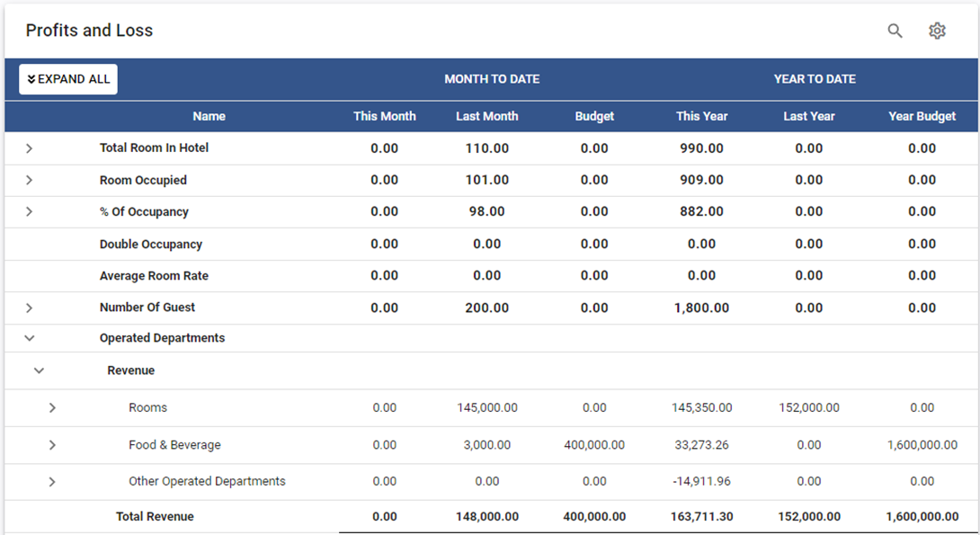Image resolution: width=980 pixels, height=535 pixels.
Task: Collapse the Revenue group
Action: (40, 370)
